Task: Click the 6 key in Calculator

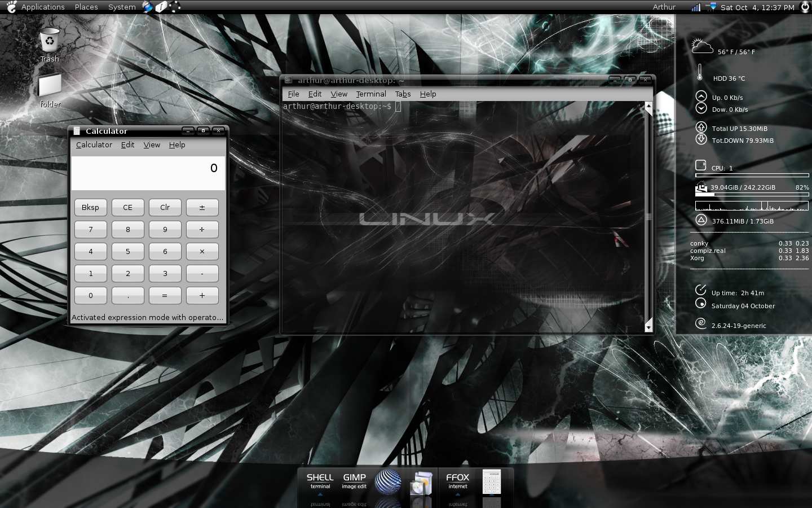Action: tap(165, 251)
